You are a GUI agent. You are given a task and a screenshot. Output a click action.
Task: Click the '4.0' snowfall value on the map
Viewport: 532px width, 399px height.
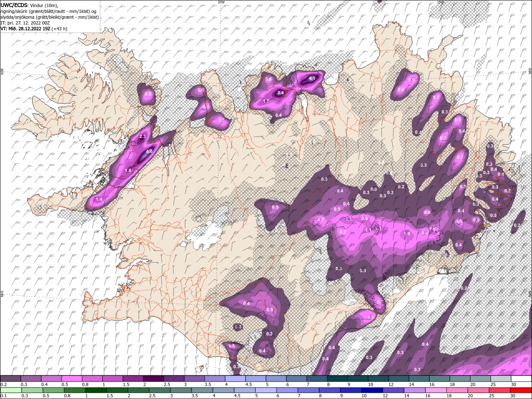coord(149,152)
